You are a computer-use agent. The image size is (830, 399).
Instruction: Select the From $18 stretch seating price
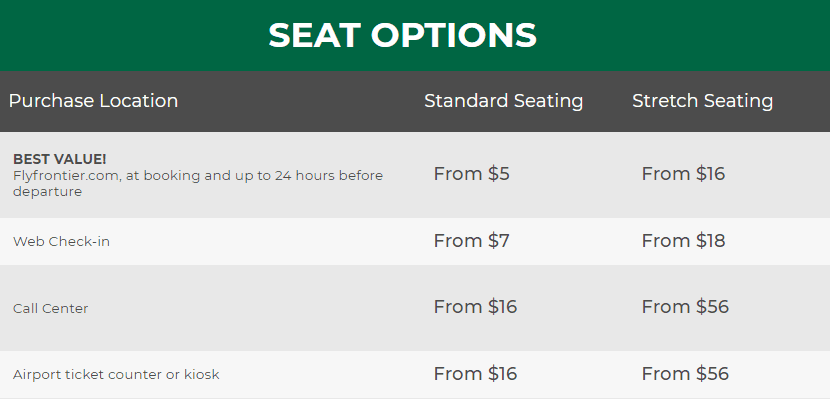click(x=683, y=241)
